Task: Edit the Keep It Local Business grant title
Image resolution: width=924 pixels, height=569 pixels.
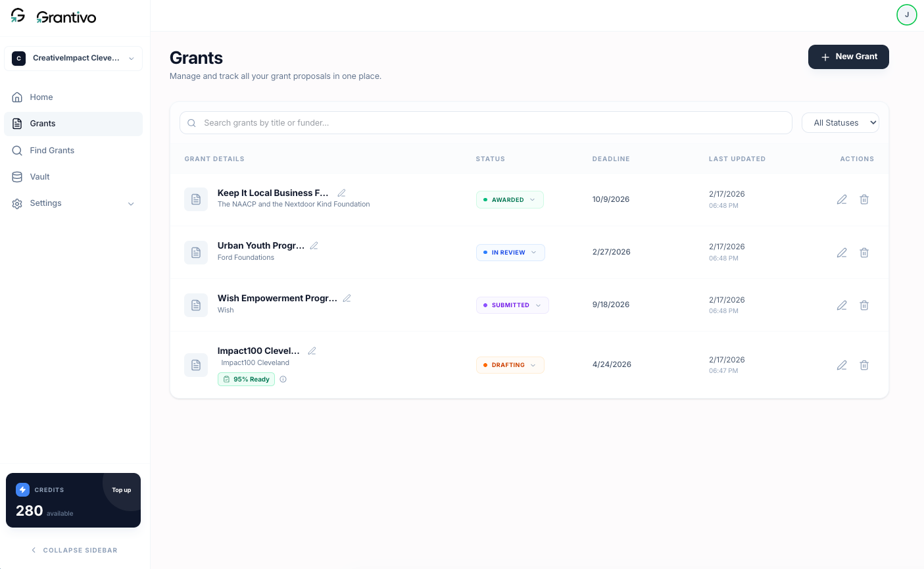Action: click(x=341, y=193)
